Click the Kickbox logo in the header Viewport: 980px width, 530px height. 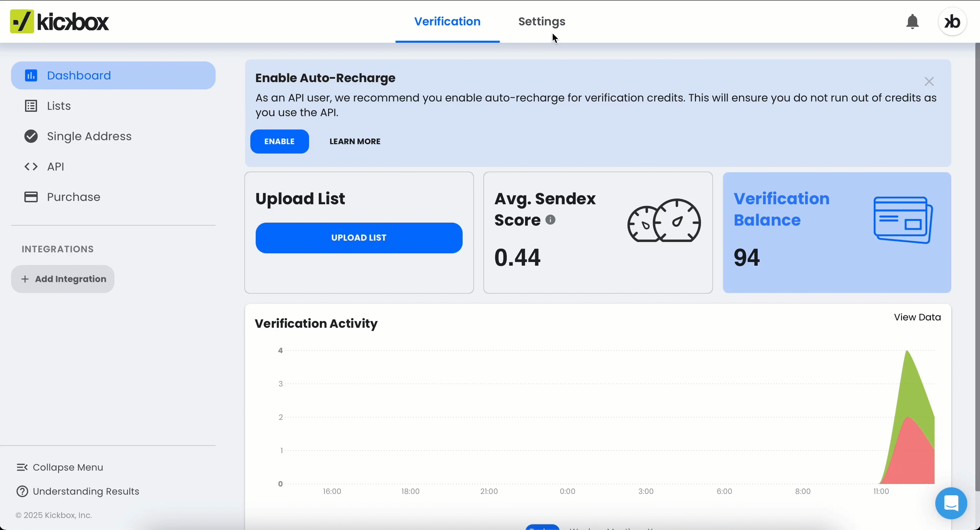click(x=59, y=21)
